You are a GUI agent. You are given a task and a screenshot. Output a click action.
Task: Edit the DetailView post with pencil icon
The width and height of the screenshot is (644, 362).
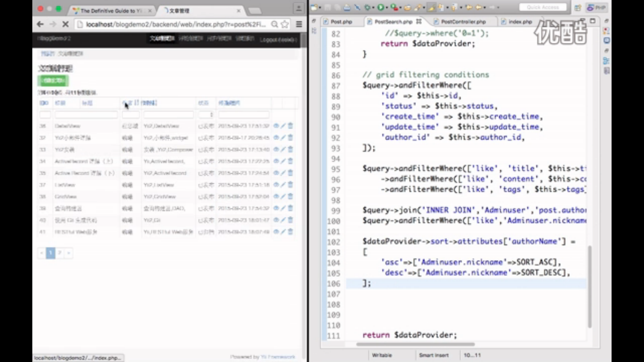tap(283, 126)
